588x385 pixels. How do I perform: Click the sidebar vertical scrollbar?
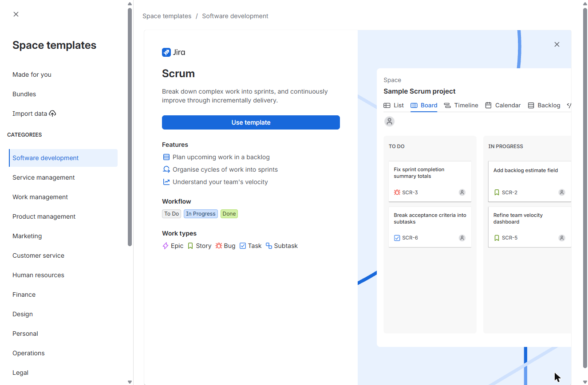[130, 126]
